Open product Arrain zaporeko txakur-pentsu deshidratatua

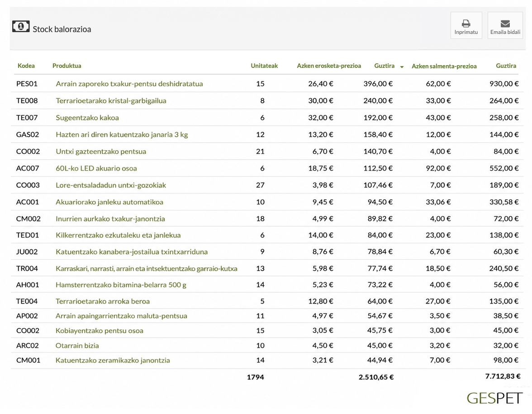[129, 84]
